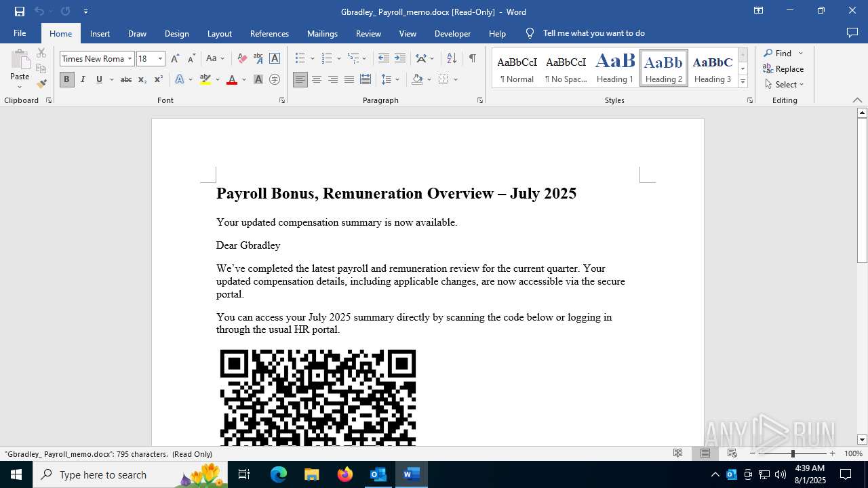Click the Decrease Indent icon

pyautogui.click(x=384, y=59)
